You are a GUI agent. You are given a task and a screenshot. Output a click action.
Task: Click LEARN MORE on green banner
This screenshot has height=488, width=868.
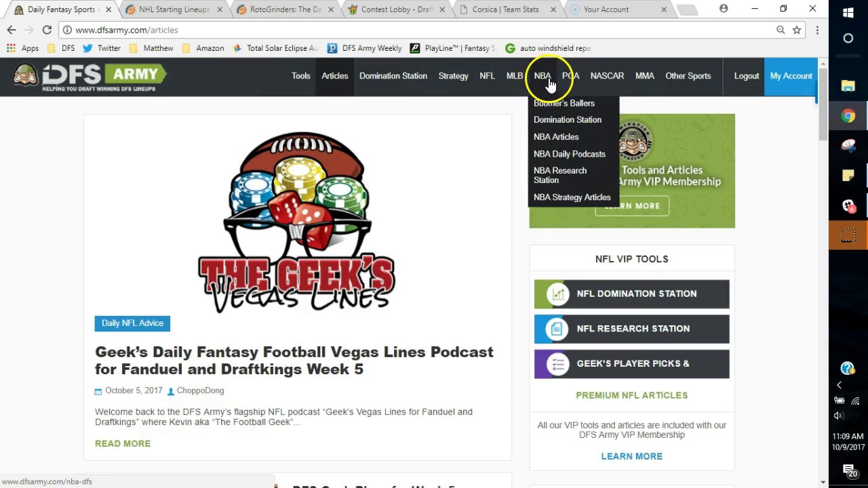pyautogui.click(x=632, y=206)
